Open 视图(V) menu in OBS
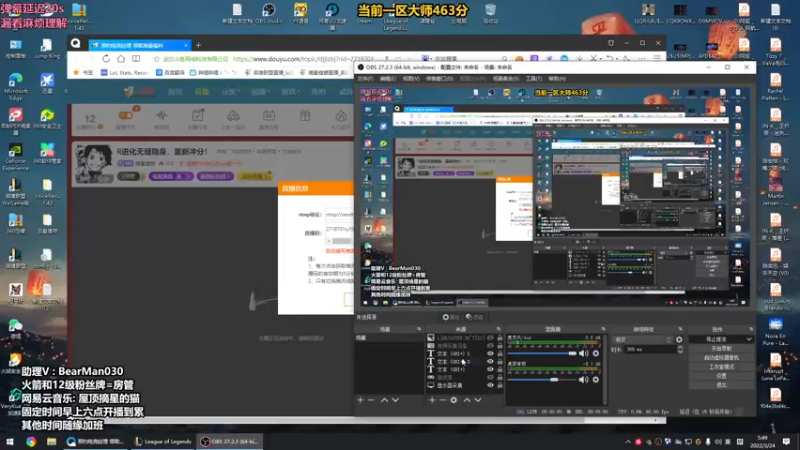Screen dimensions: 800x450 tap(411, 79)
